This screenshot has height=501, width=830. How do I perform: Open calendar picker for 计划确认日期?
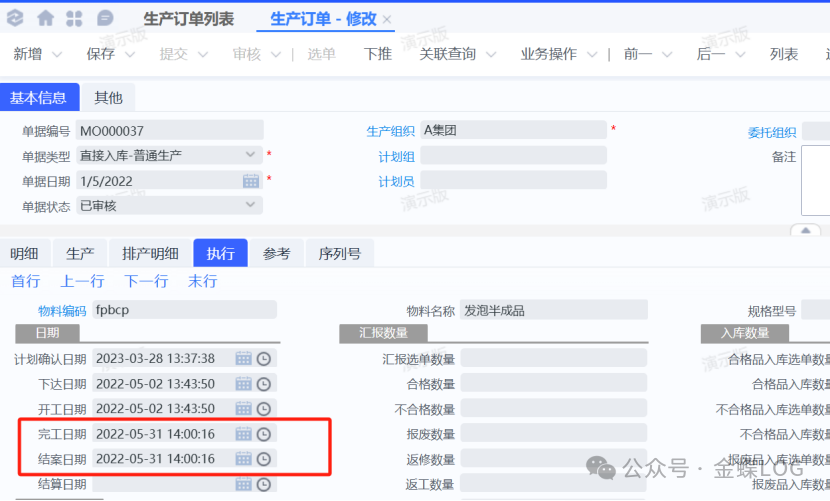coord(244,358)
